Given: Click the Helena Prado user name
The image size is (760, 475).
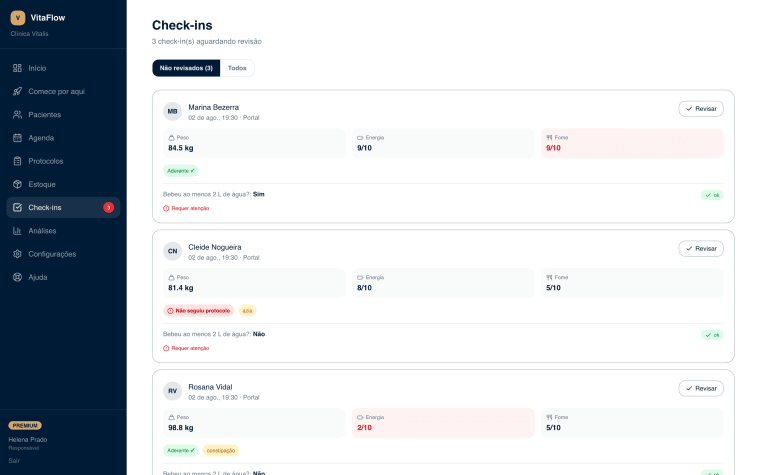Looking at the screenshot, I should tap(28, 440).
